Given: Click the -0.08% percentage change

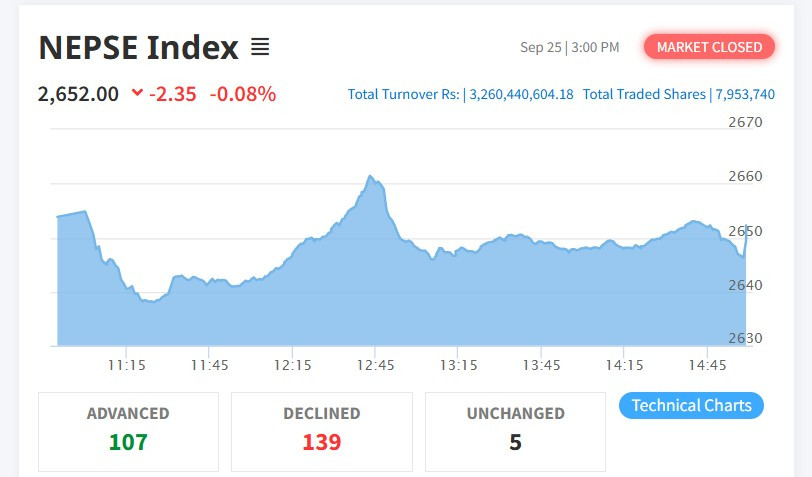Looking at the screenshot, I should pyautogui.click(x=243, y=95).
